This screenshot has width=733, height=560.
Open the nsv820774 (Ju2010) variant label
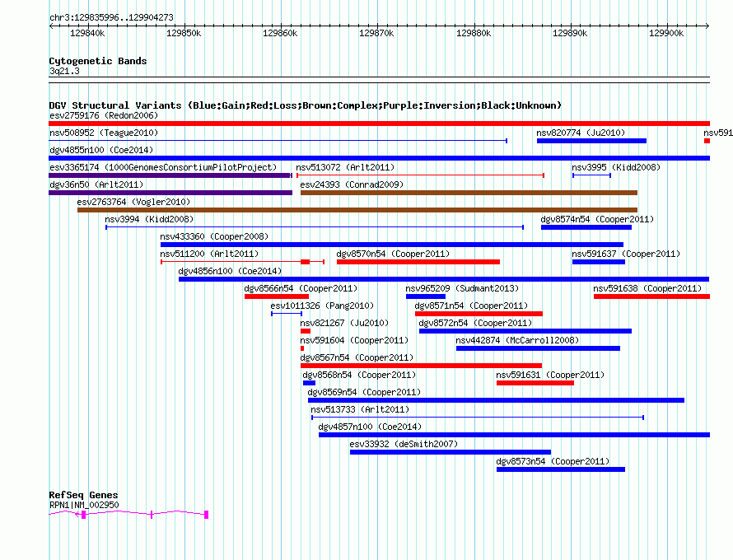click(581, 133)
